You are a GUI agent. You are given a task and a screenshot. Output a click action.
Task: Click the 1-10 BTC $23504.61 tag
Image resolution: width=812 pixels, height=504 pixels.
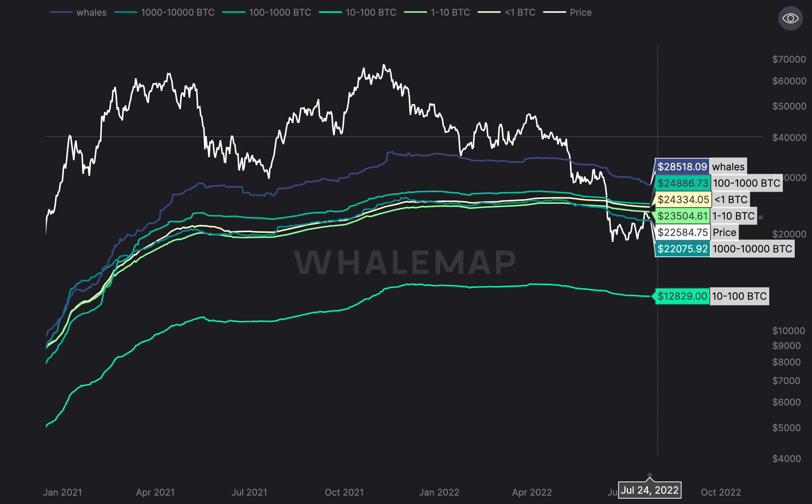tap(683, 216)
